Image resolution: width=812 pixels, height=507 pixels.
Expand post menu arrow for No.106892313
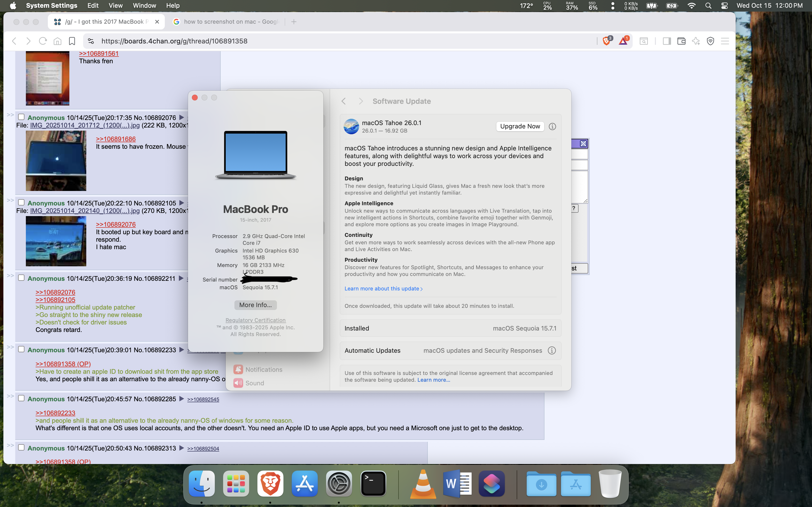[x=181, y=448]
